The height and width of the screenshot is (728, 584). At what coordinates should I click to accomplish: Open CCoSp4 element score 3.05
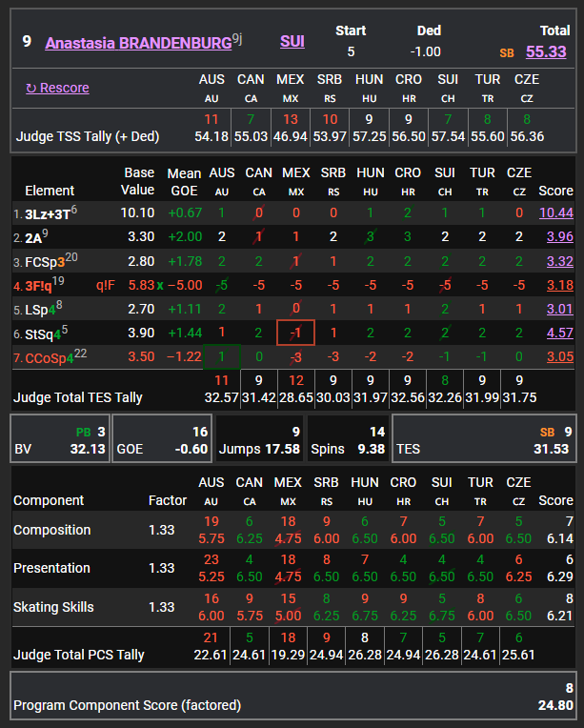tap(556, 355)
